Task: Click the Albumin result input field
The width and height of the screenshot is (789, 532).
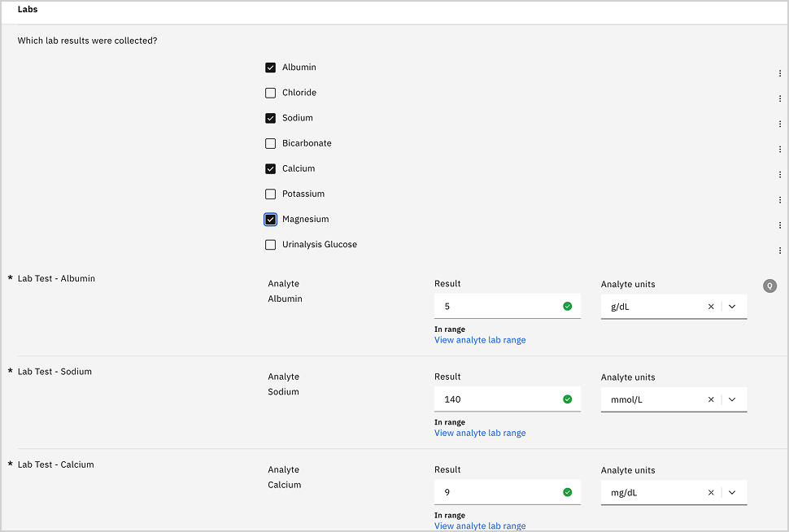Action: [498, 307]
